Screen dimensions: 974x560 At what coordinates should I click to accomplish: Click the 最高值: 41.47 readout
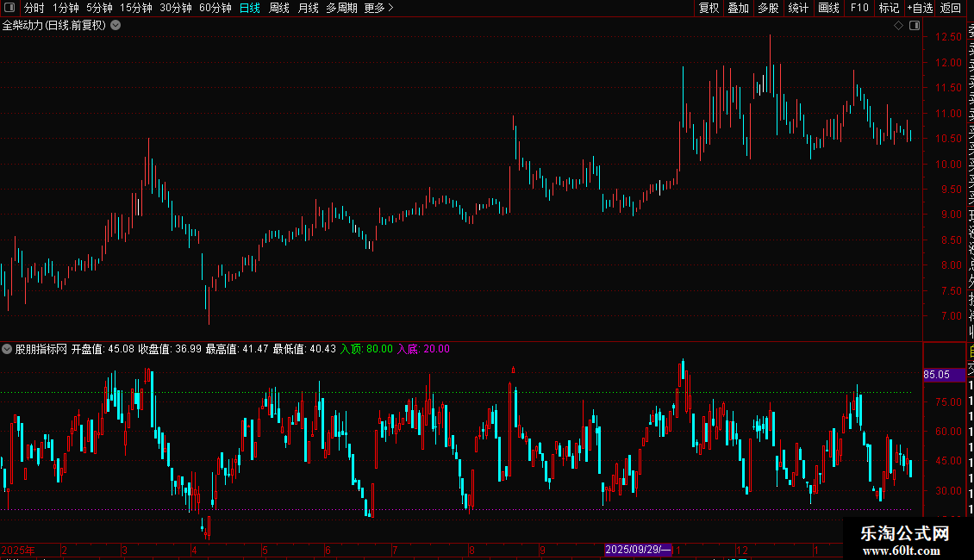click(237, 349)
